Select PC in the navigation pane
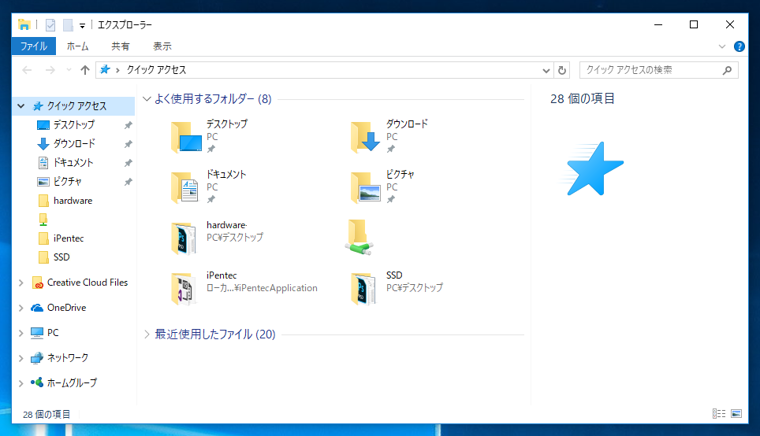This screenshot has width=760, height=436. [52, 333]
